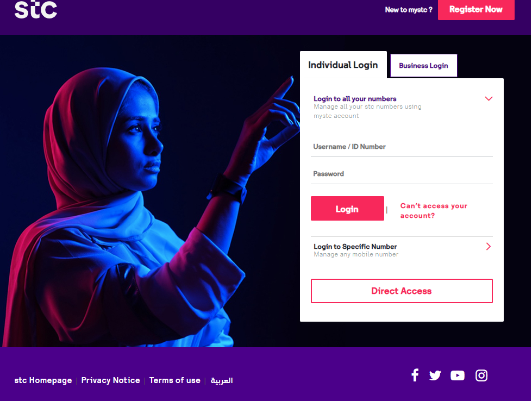Go to stc Homepage footer link

click(x=43, y=380)
